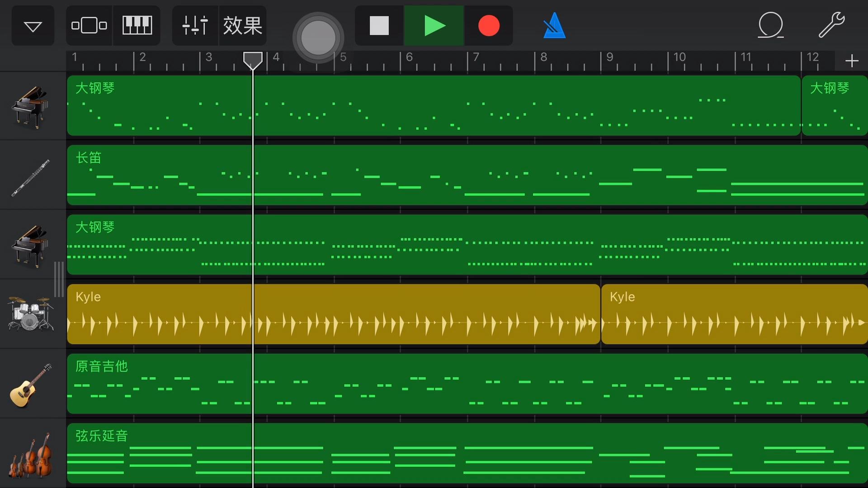Open settings via the wrench icon

tap(831, 26)
